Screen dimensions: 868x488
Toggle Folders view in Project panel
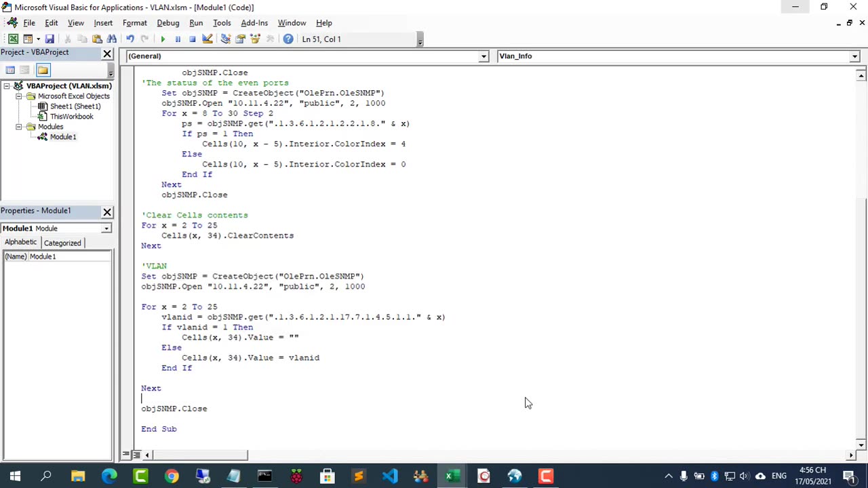click(x=43, y=70)
